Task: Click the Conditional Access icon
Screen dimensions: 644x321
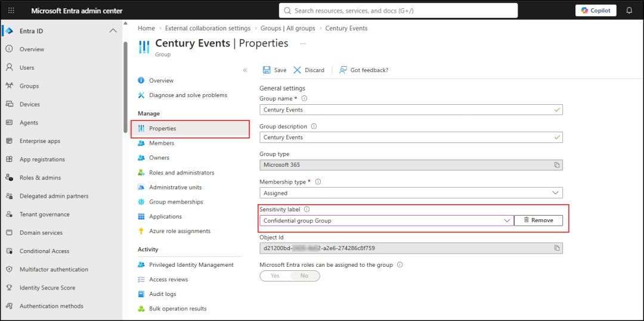Action: [9, 251]
